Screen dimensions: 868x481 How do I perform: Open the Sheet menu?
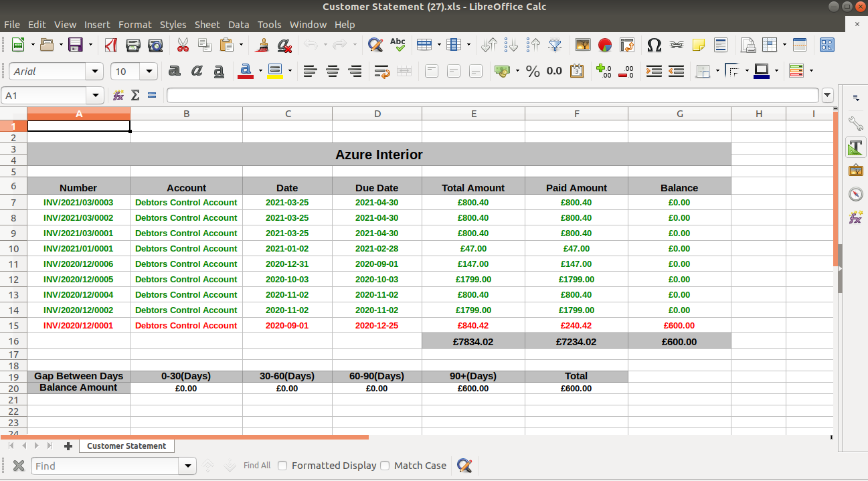[207, 25]
